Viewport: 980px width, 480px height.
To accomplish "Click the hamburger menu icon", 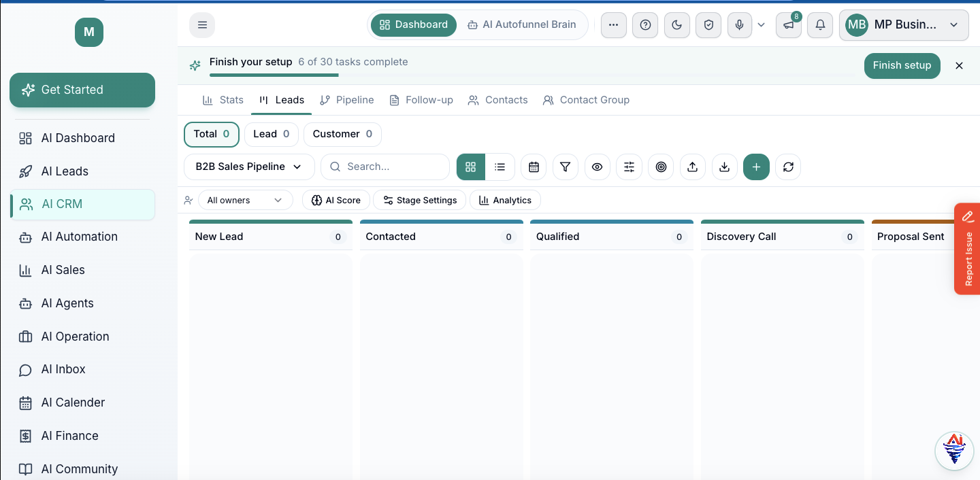I will click(x=202, y=25).
